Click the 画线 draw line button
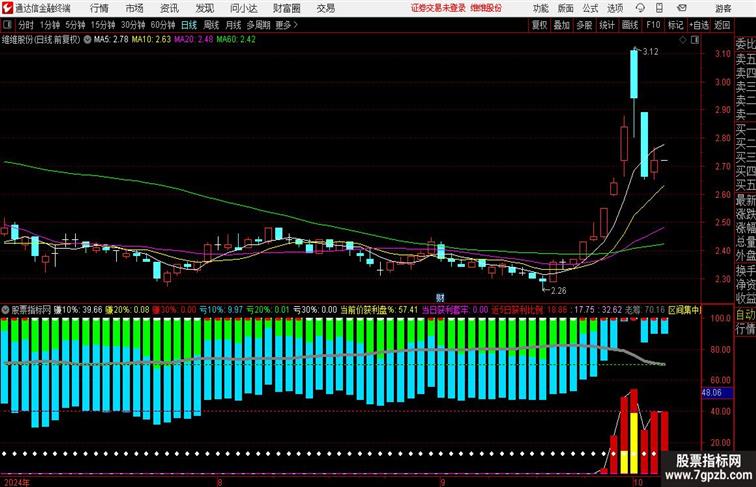Screen dimensions: 756x487 (630, 25)
